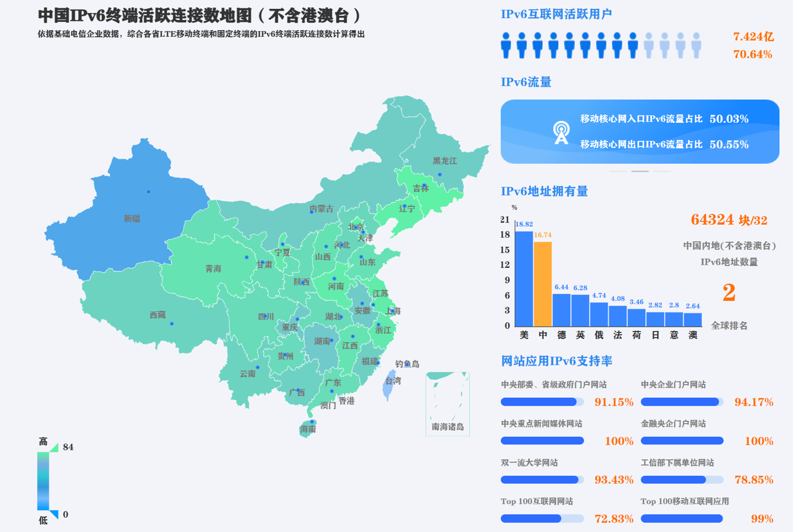Click the Top 100互联网网站 progress bar
The width and height of the screenshot is (793, 532).
point(542,518)
